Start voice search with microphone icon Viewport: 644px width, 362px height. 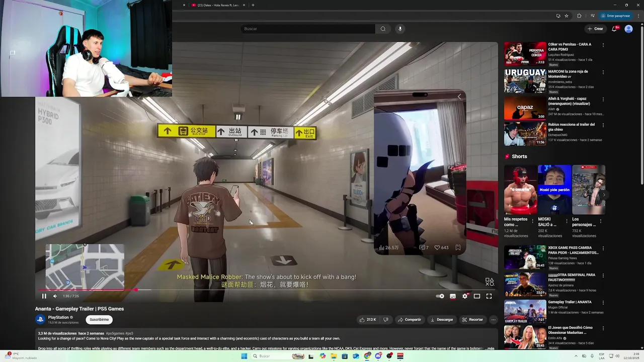coord(400,29)
